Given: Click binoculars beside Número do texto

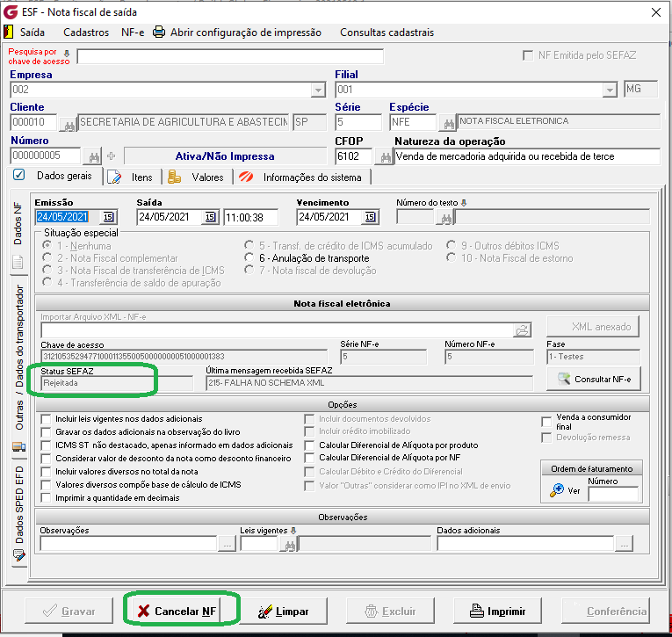Looking at the screenshot, I should (x=445, y=218).
